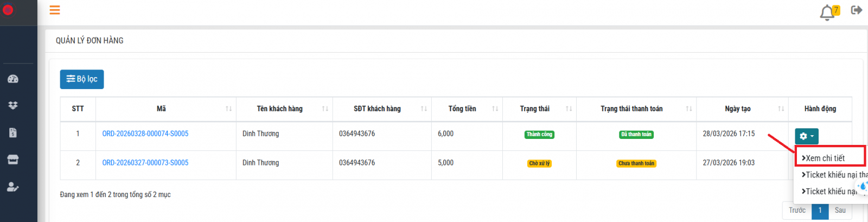The width and height of the screenshot is (868, 222).
Task: Click the Chờ xử lý status badge
Action: point(539,163)
